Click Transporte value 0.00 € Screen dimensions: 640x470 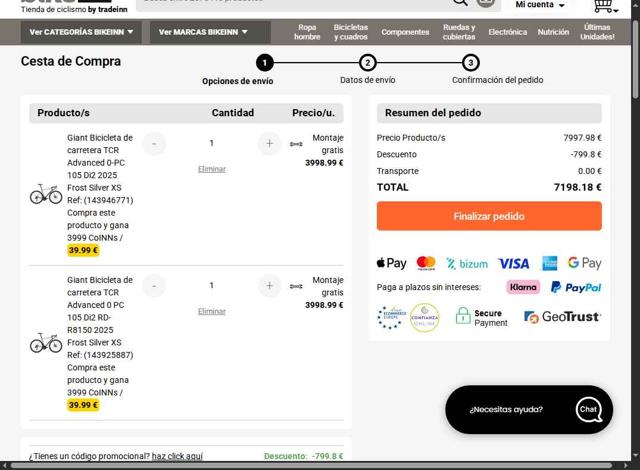coord(589,171)
